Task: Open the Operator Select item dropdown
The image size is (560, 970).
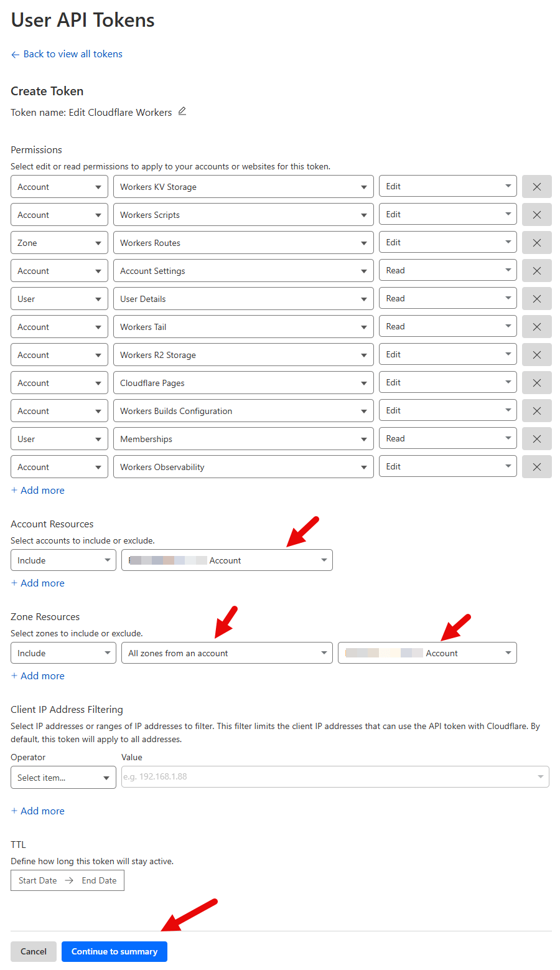Action: (x=63, y=778)
